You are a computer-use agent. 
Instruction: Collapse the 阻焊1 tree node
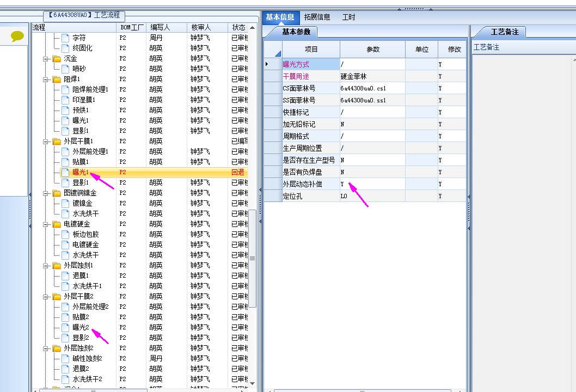pyautogui.click(x=46, y=79)
